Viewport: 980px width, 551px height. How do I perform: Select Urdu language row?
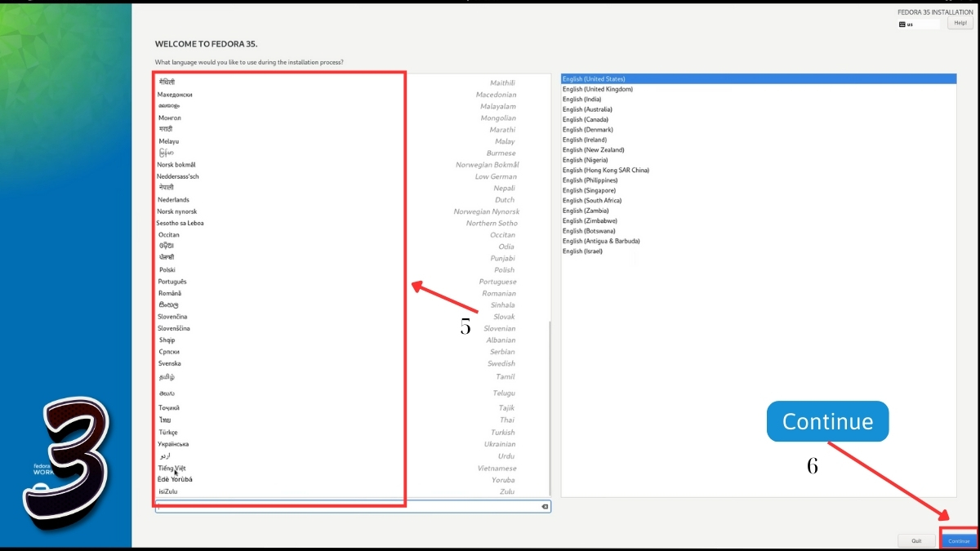351,456
